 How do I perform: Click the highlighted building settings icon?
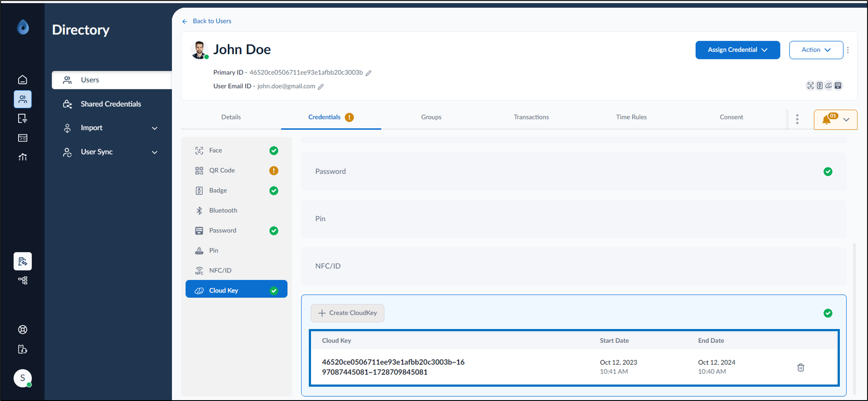pyautogui.click(x=23, y=261)
